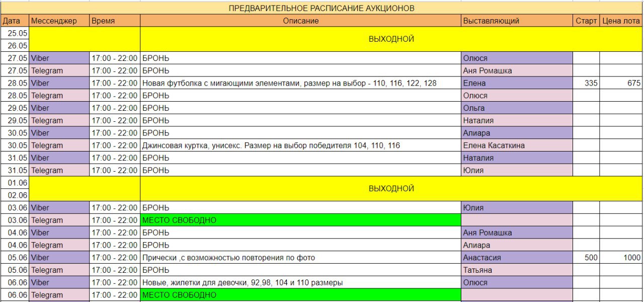Select the date cell 01.06
Image resolution: width=644 pixels, height=302 pixels.
click(15, 183)
